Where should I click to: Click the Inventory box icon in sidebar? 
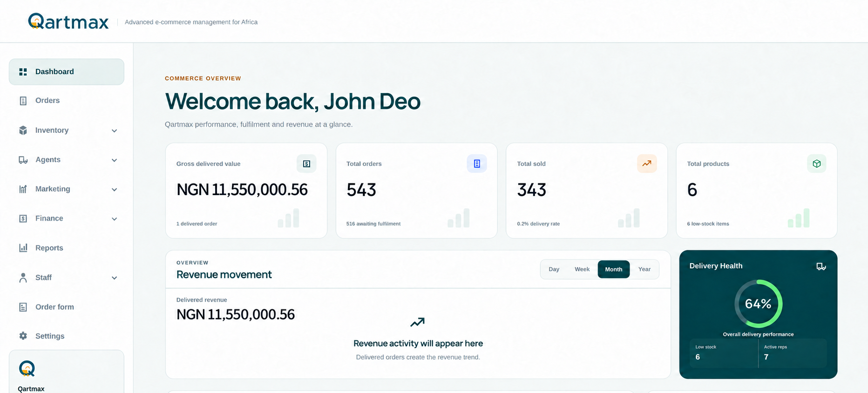[x=23, y=130]
